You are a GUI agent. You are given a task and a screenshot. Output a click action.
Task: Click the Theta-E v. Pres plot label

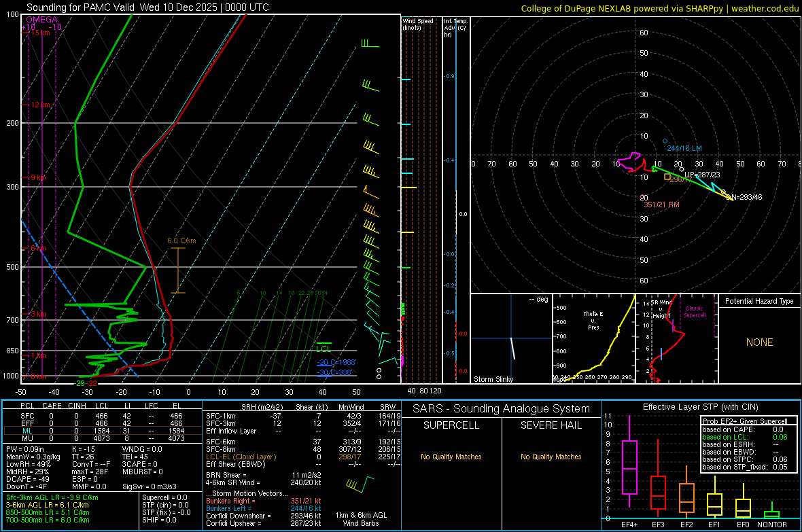(x=593, y=321)
